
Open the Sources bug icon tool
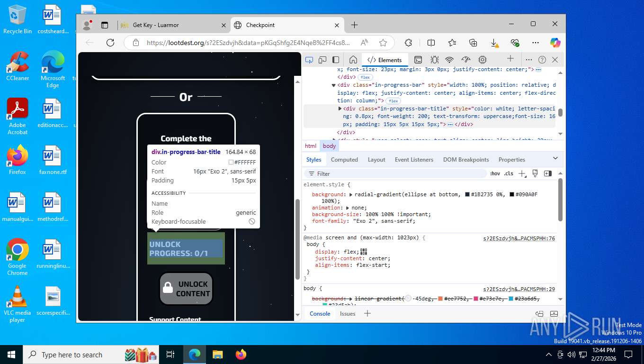[x=434, y=60]
